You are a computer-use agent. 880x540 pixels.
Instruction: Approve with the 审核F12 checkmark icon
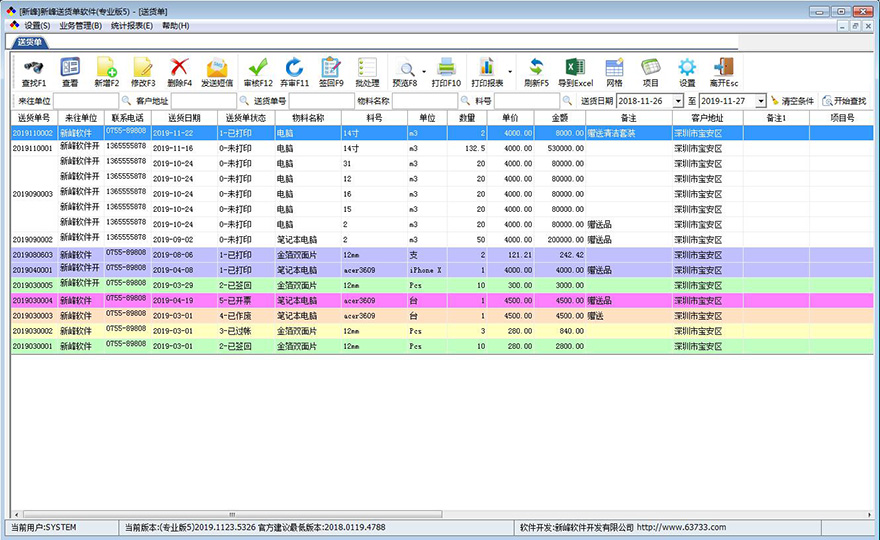coord(258,67)
